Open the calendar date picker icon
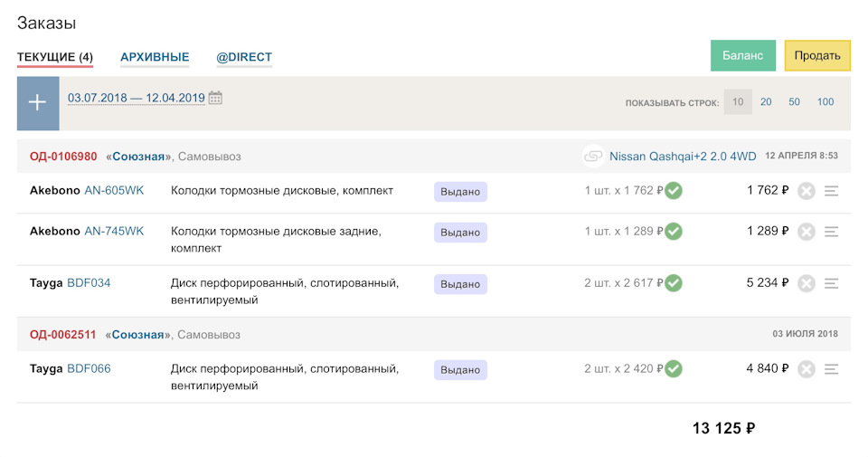Screen dimensions: 868x457 pyautogui.click(x=215, y=98)
